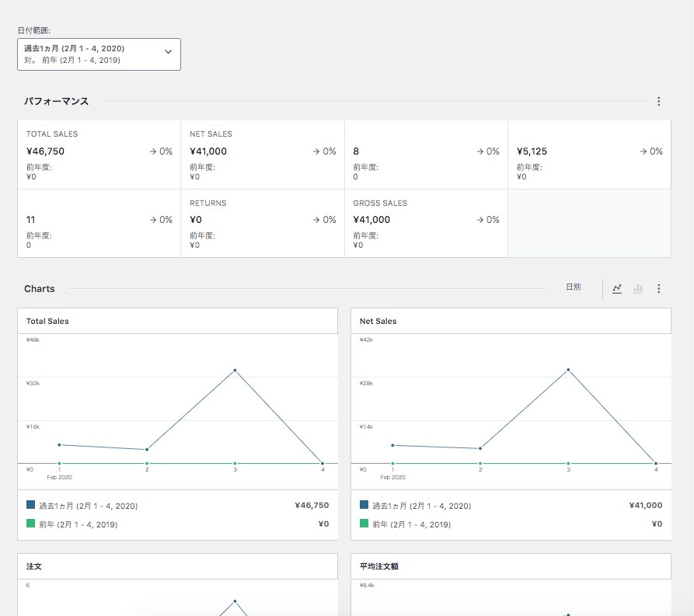Screen dimensions: 694x616
Task: Toggle blue 2020 legend swatch in Total Sales chart
Action: click(30, 504)
